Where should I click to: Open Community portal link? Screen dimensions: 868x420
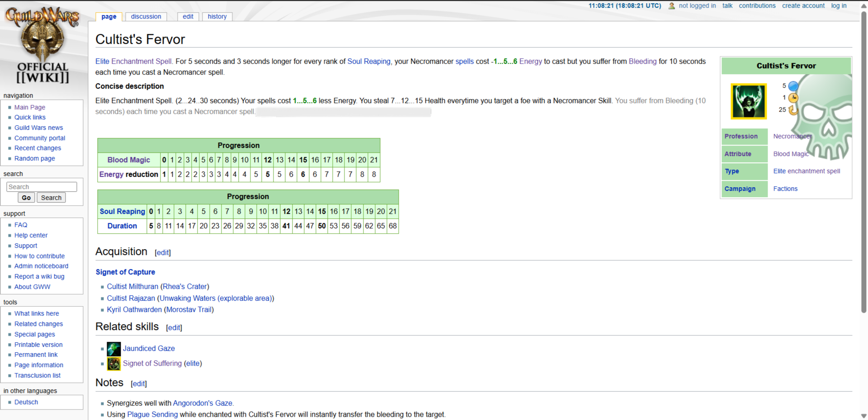click(40, 138)
